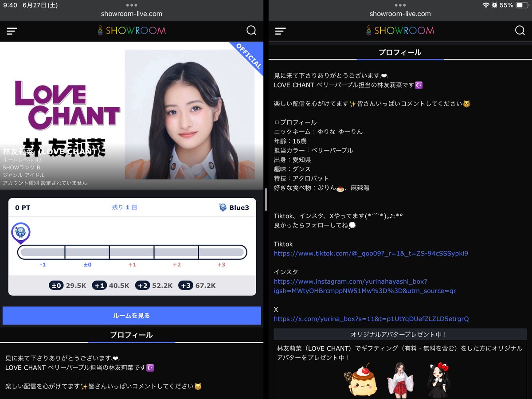Select the black dress avatar with red bow

point(438,380)
